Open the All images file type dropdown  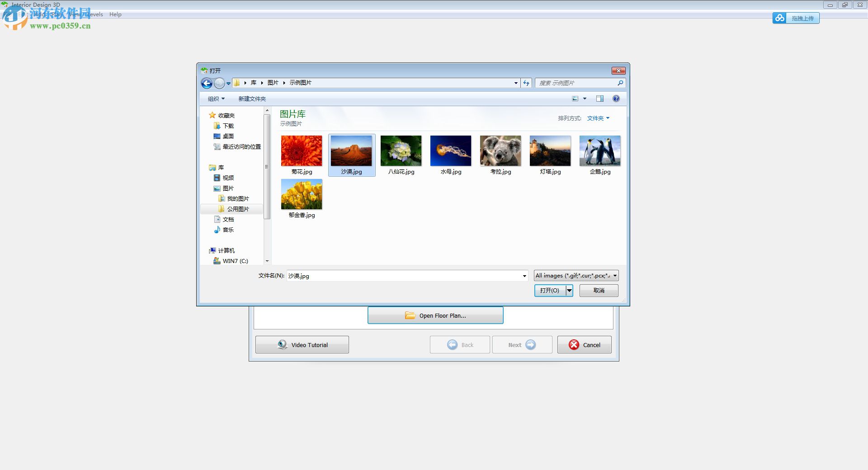tap(576, 276)
